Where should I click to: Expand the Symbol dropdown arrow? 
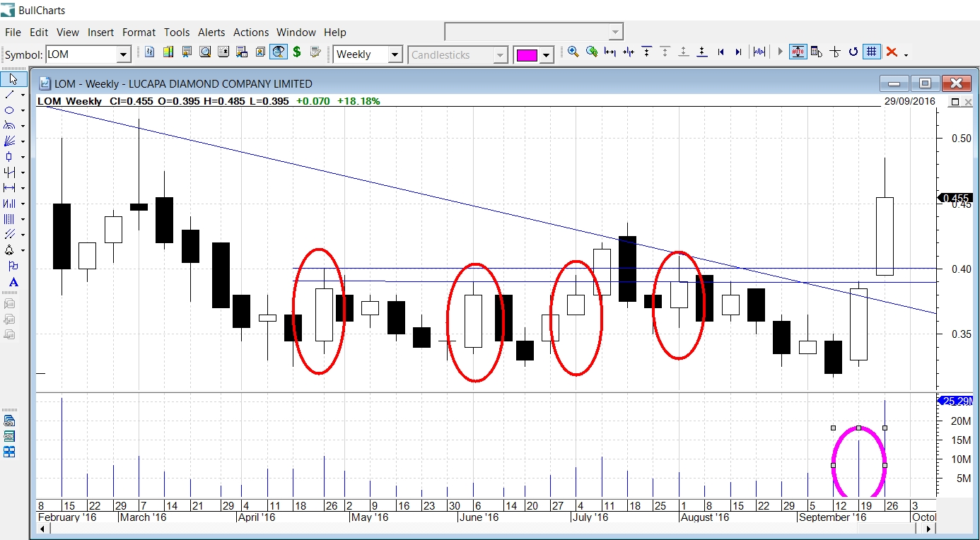coord(124,54)
